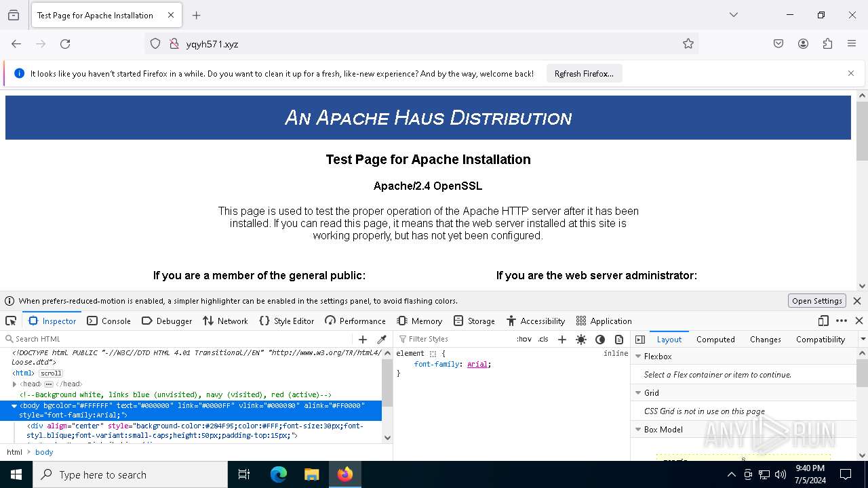Select the div align center node
Image resolution: width=868 pixels, height=488 pixels.
(x=195, y=430)
